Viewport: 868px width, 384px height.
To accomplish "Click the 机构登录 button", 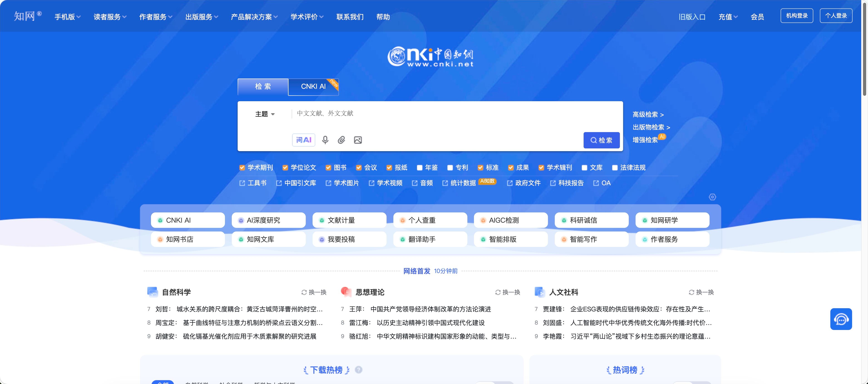I will [796, 15].
